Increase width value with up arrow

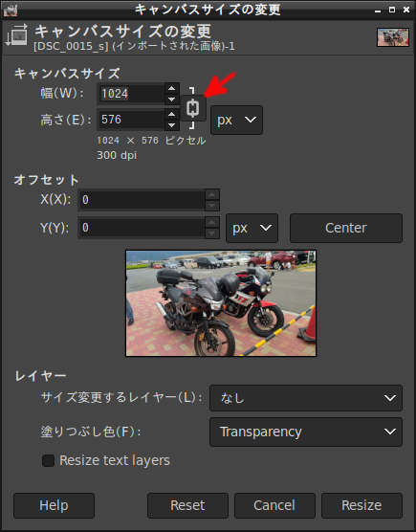pos(172,88)
